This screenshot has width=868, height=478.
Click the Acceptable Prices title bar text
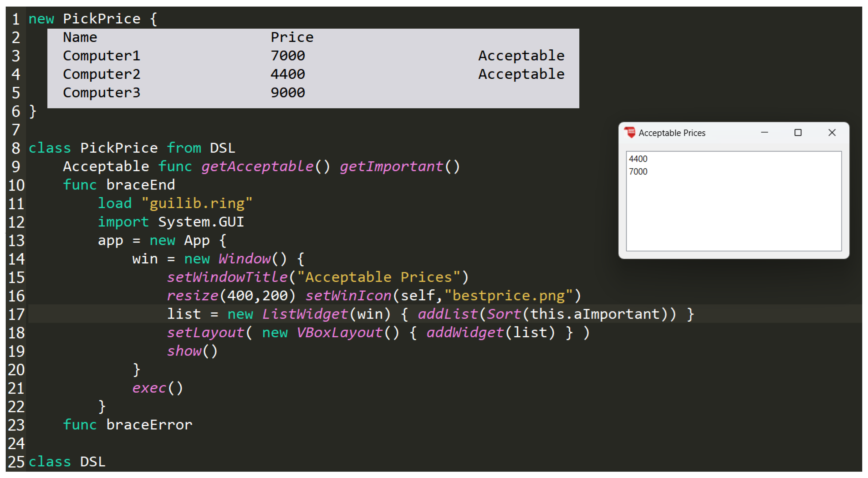672,133
